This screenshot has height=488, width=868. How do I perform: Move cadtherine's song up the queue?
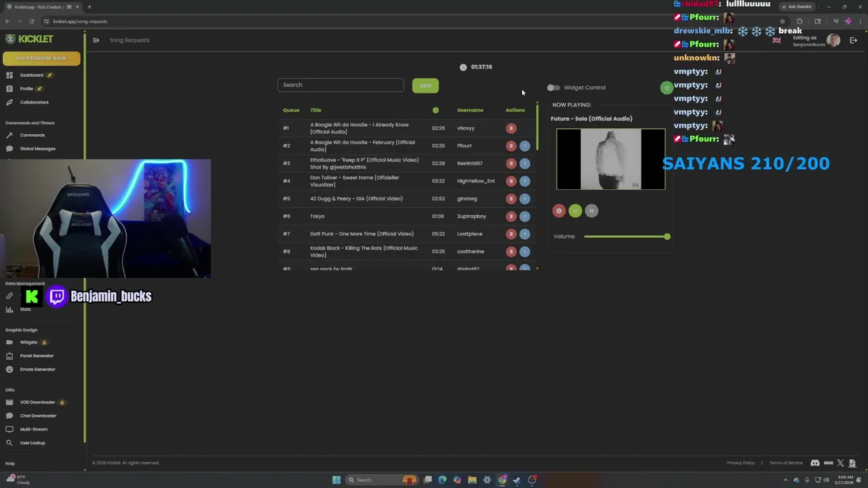tap(524, 251)
